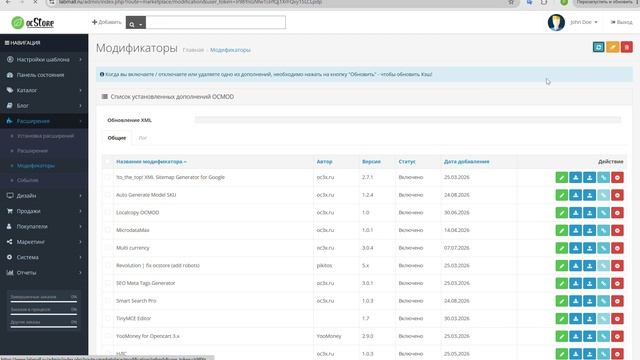Expand the Дизайн sidebar menu
Image resolution: width=640 pixels, height=360 pixels.
pyautogui.click(x=44, y=196)
